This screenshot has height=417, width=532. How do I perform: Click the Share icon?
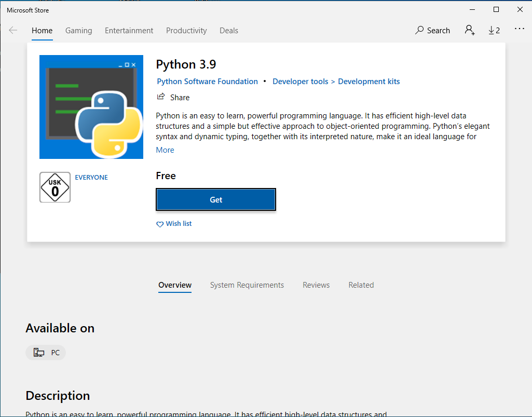[161, 97]
